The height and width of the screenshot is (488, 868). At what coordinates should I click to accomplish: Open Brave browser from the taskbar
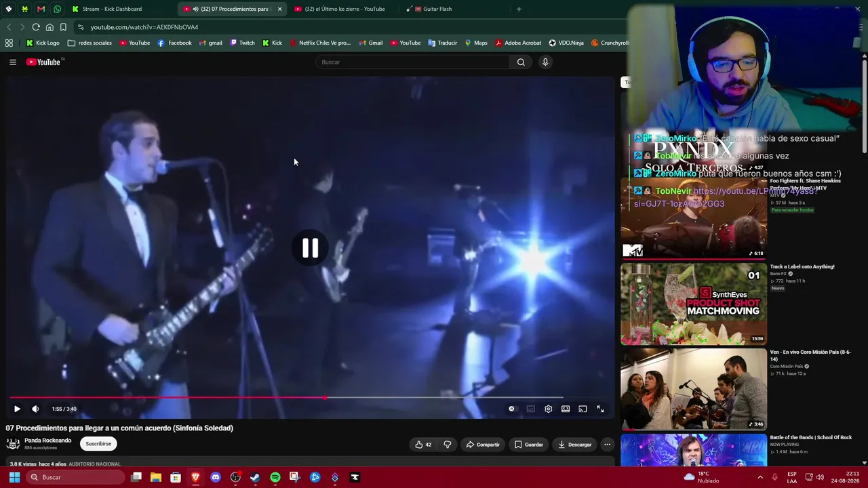[195, 477]
